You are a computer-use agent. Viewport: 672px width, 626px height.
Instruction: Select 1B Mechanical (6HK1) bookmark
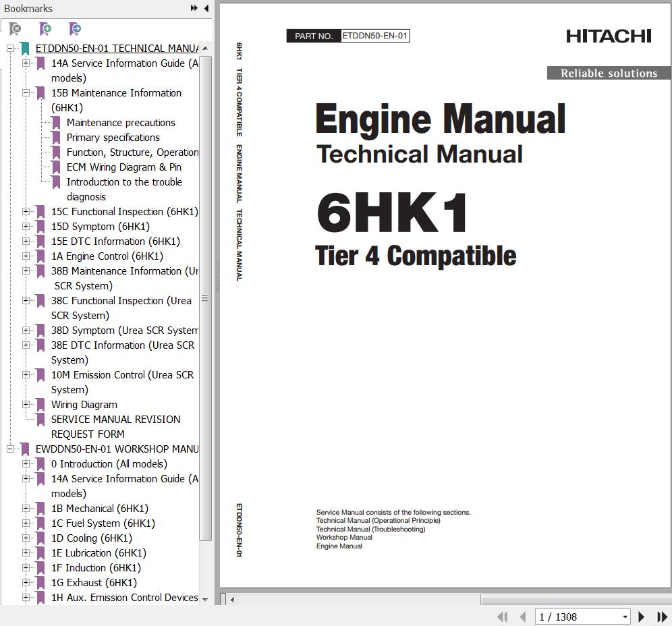(x=100, y=508)
